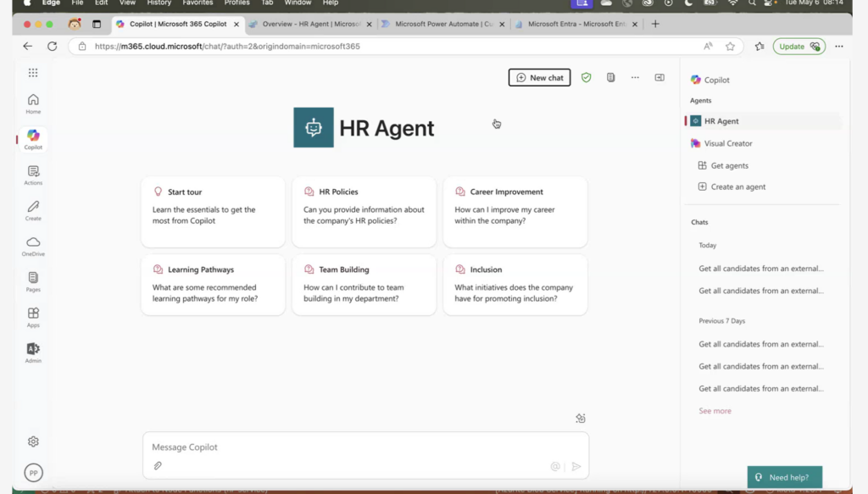Close the Microsoft Entra tab
The height and width of the screenshot is (494, 868).
pyautogui.click(x=635, y=25)
